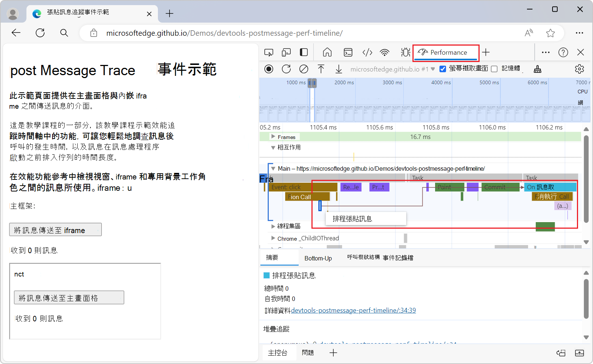Toggle the device emulation icon
The width and height of the screenshot is (593, 364).
click(x=286, y=52)
